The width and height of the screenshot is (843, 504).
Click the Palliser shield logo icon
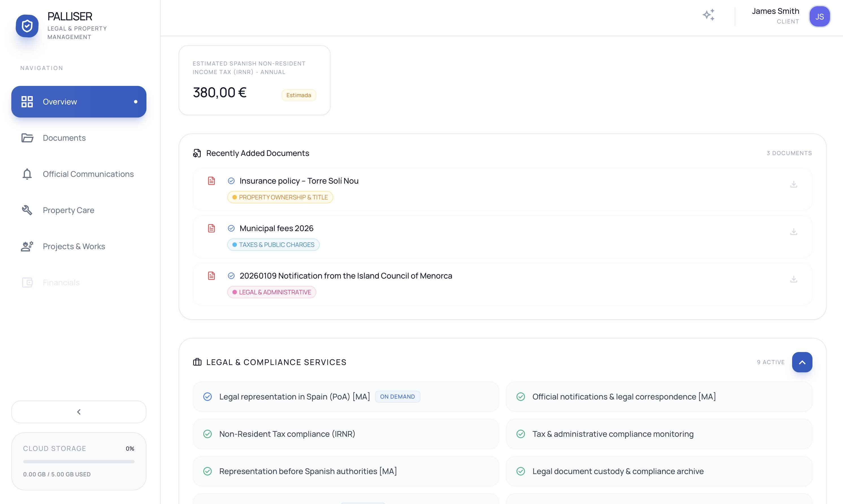27,26
